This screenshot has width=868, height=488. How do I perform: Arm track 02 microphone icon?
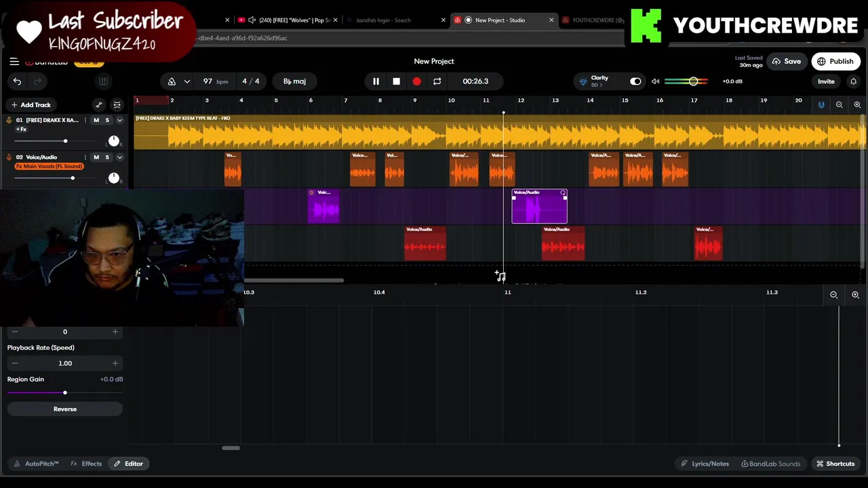coord(9,158)
